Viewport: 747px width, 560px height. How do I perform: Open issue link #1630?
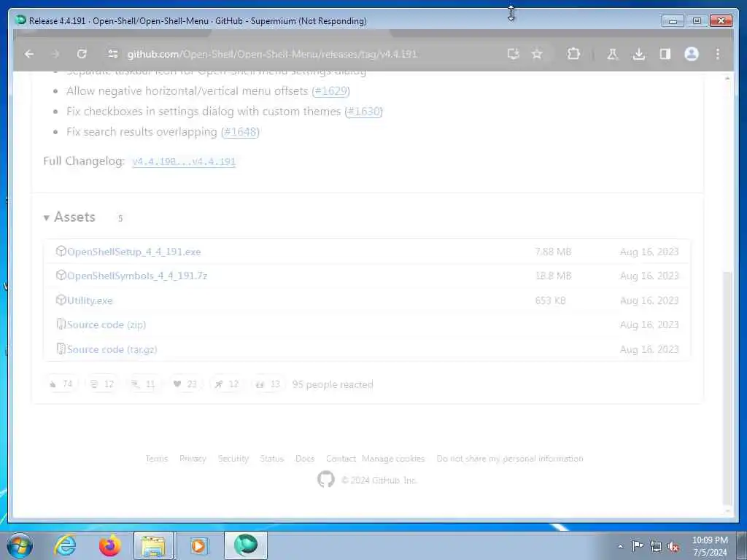[x=363, y=112]
